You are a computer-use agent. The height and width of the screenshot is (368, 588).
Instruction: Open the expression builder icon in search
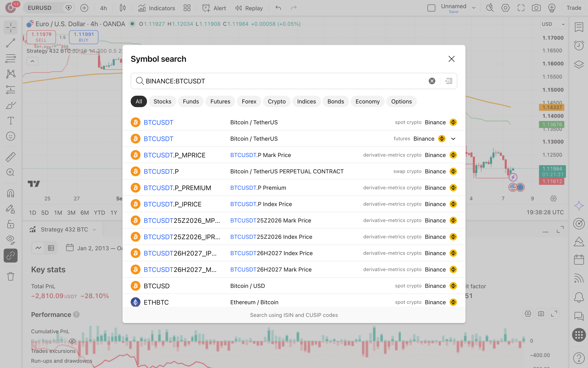tap(449, 81)
